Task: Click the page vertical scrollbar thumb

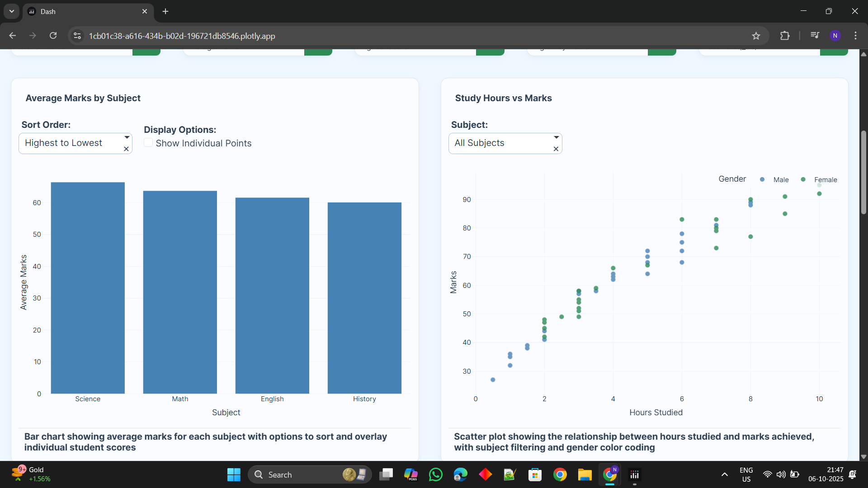Action: click(x=863, y=172)
